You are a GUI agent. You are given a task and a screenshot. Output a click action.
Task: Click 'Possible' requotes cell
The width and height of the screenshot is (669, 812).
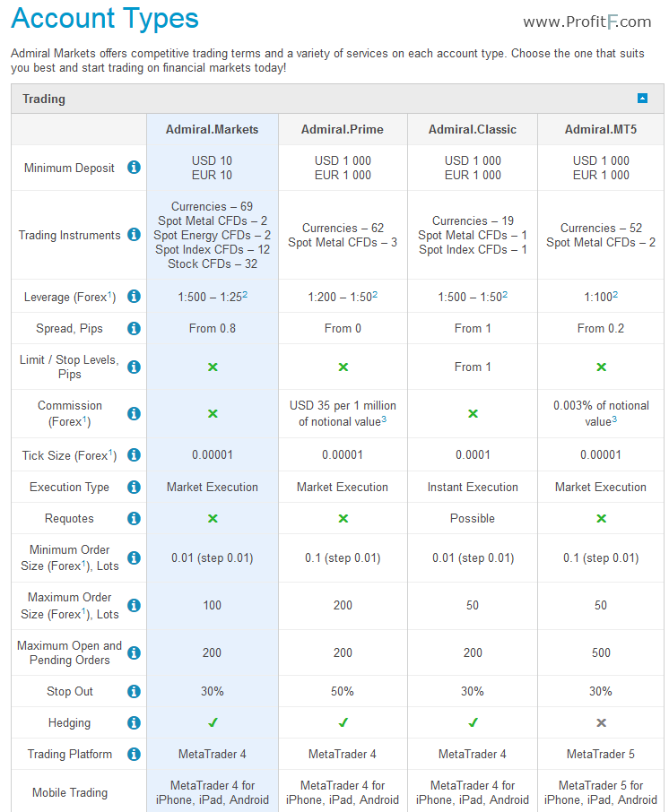coord(473,518)
